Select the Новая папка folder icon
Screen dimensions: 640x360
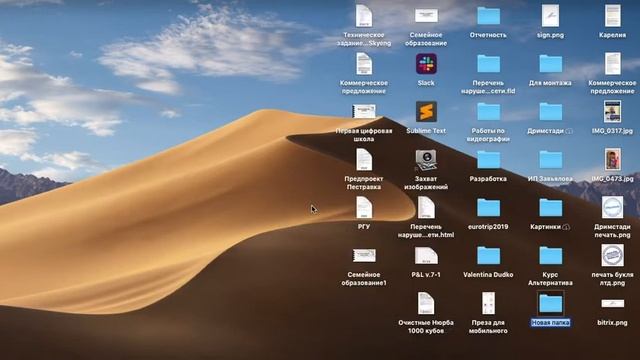pyautogui.click(x=551, y=304)
